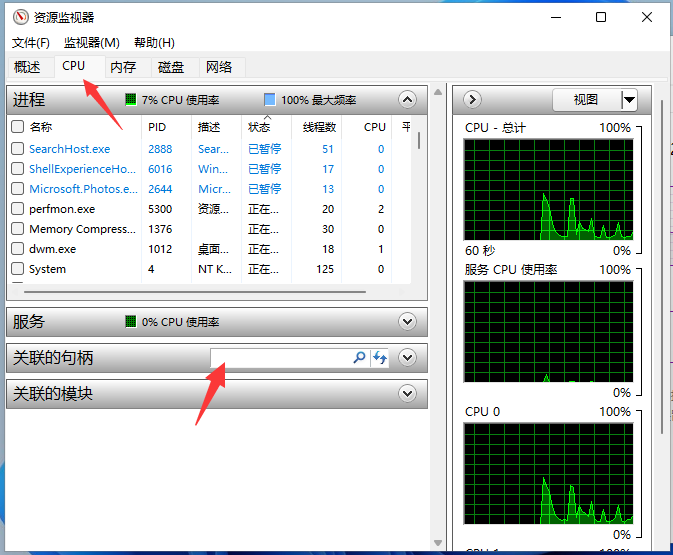The height and width of the screenshot is (555, 673).
Task: Open the 监视器(M) menu
Action: 91,42
